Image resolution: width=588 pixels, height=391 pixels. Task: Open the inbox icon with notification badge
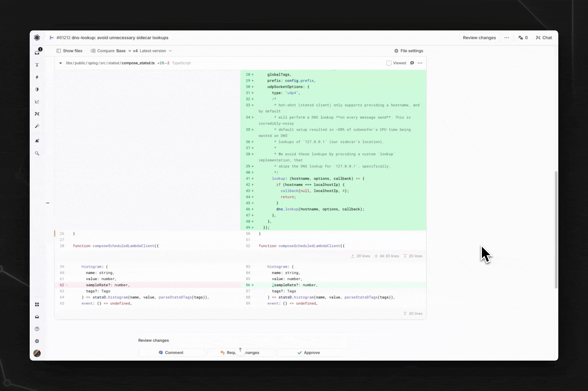tap(37, 52)
